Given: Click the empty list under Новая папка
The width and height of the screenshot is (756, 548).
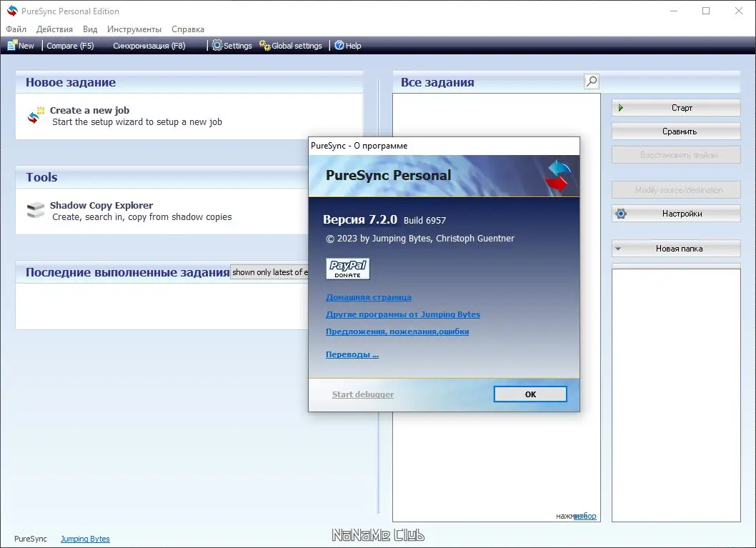Looking at the screenshot, I should point(676,395).
